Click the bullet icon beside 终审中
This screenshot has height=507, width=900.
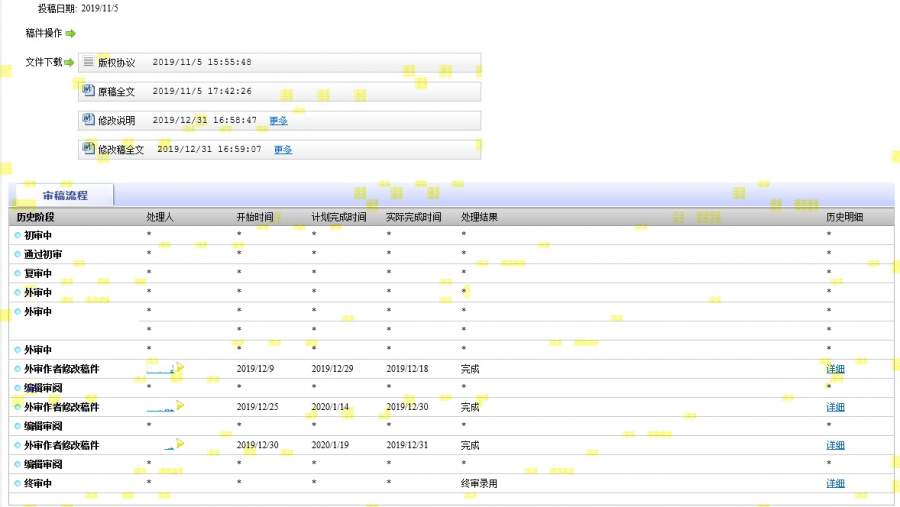coord(18,483)
